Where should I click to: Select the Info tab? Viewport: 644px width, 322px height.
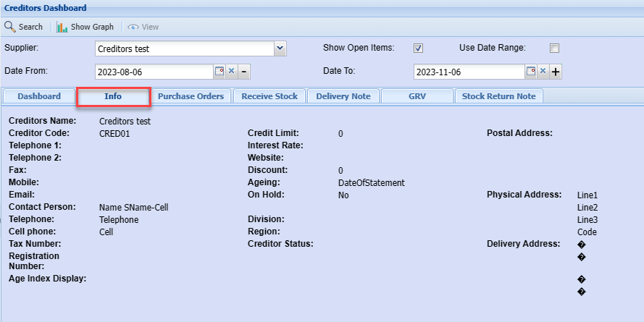click(x=113, y=96)
